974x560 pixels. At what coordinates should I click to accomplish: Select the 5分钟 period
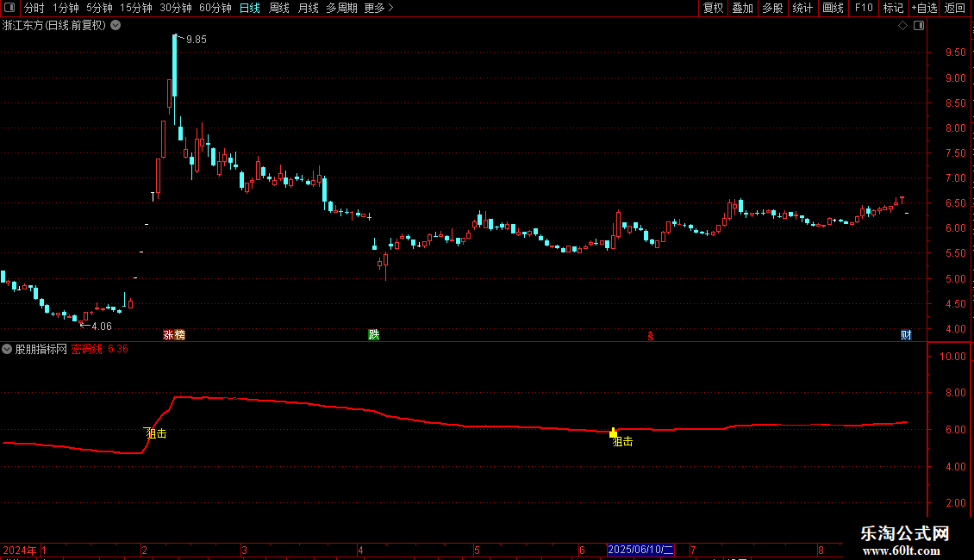pos(99,8)
